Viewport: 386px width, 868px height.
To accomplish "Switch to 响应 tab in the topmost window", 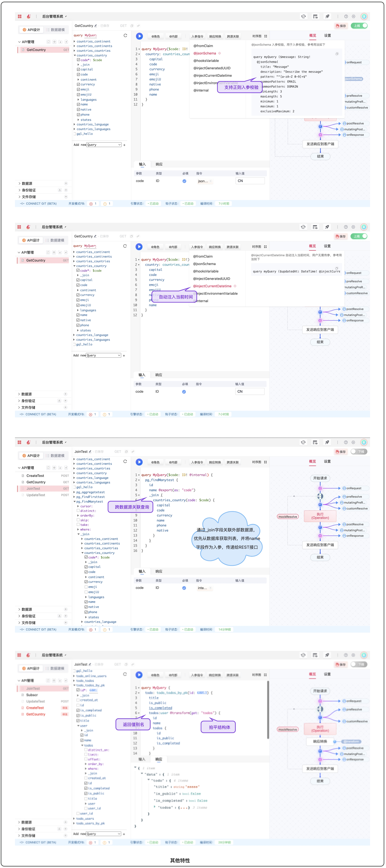I will (x=159, y=164).
